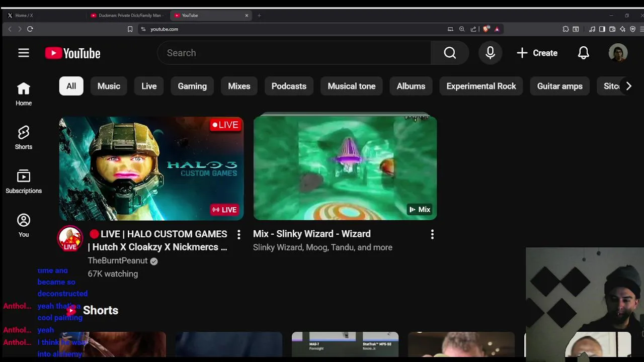644x362 pixels.
Task: Click the share page icon in address bar
Action: pos(473,29)
